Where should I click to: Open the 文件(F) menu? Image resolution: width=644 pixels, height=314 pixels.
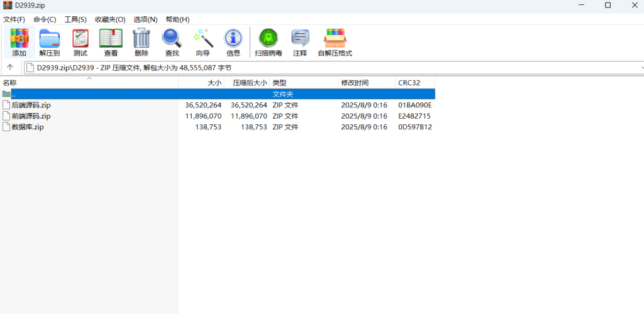click(14, 19)
